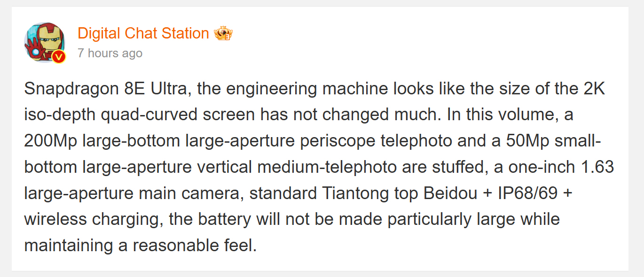The width and height of the screenshot is (644, 277).
Task: Click the "7 hours ago" timestamp
Action: pyautogui.click(x=110, y=53)
